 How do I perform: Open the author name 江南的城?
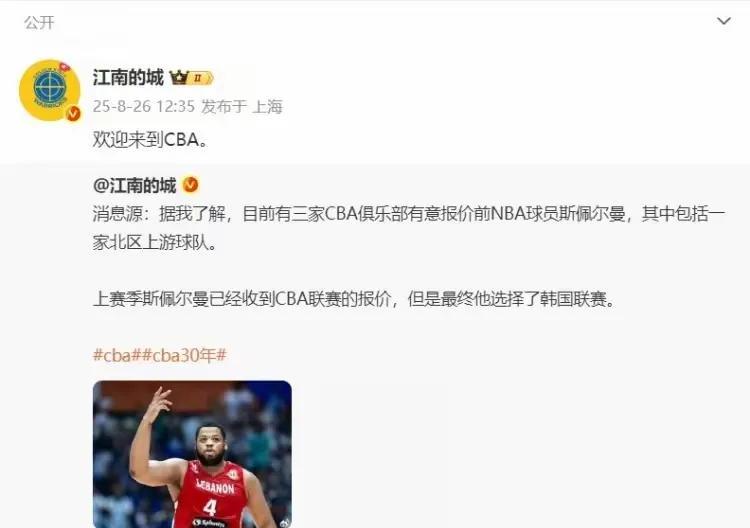(x=128, y=77)
